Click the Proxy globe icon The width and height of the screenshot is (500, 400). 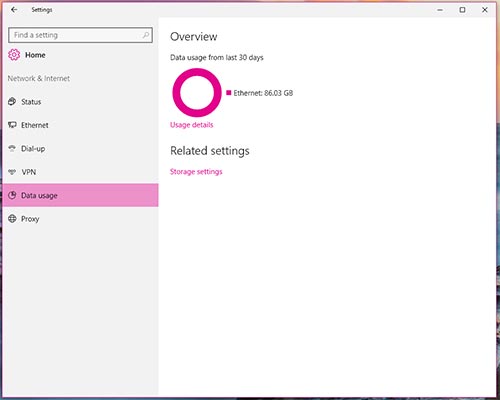(12, 219)
